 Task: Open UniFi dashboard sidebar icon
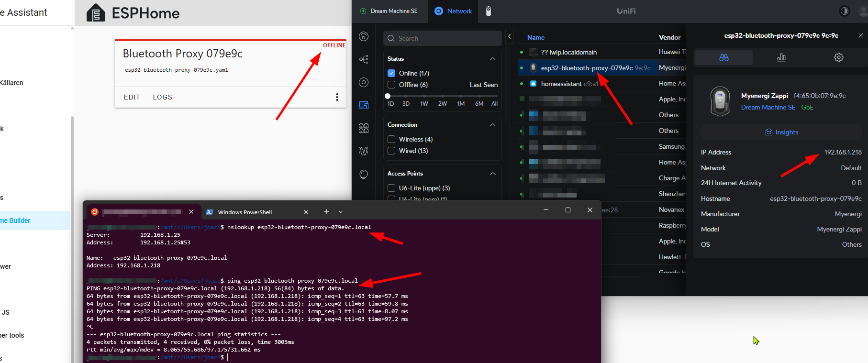[364, 36]
